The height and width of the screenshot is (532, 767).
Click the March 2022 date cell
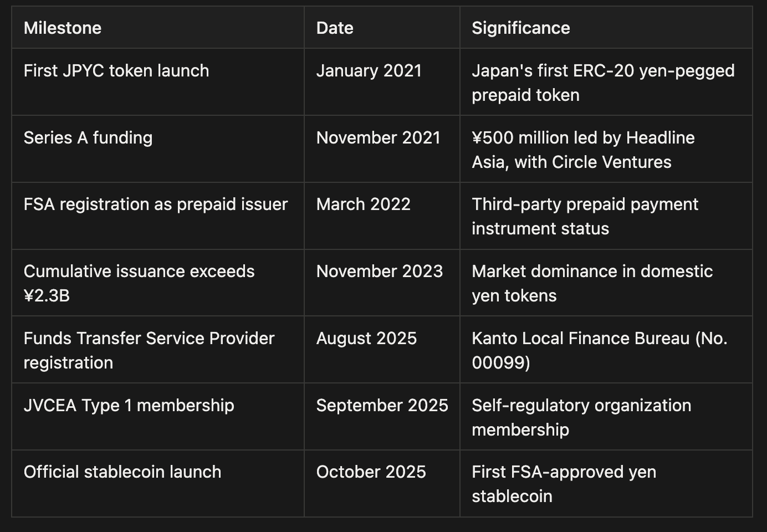363,204
